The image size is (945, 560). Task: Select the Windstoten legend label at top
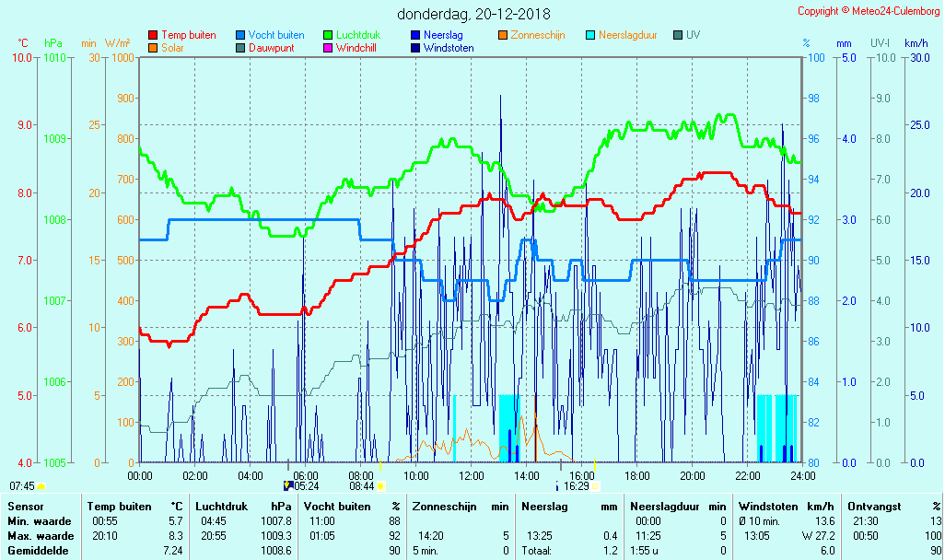[449, 48]
